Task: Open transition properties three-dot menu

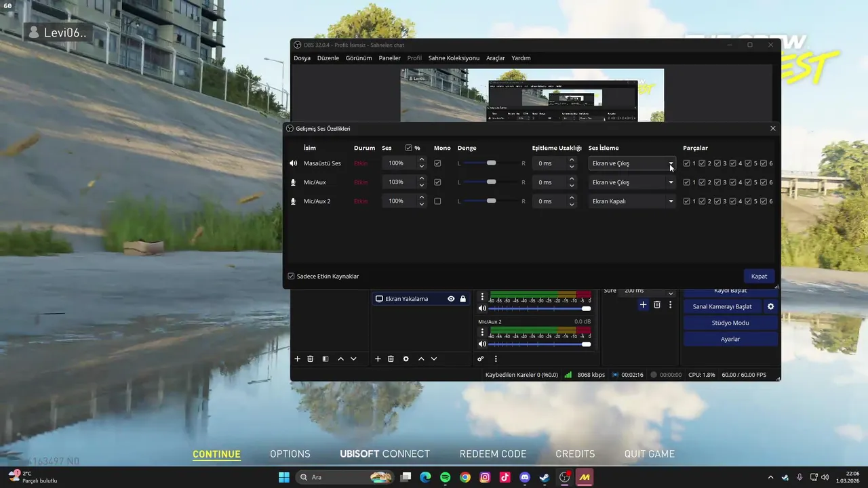Action: [x=670, y=305]
